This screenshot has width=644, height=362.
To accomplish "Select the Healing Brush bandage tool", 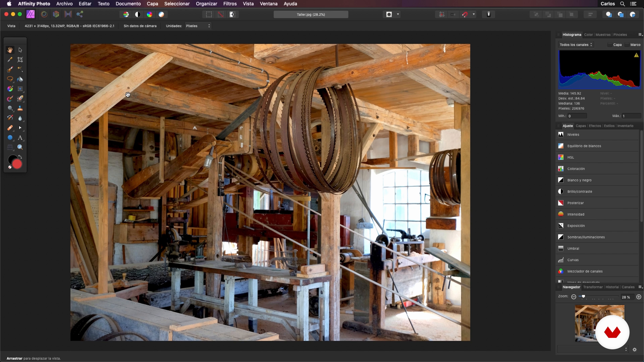I will click(x=10, y=128).
